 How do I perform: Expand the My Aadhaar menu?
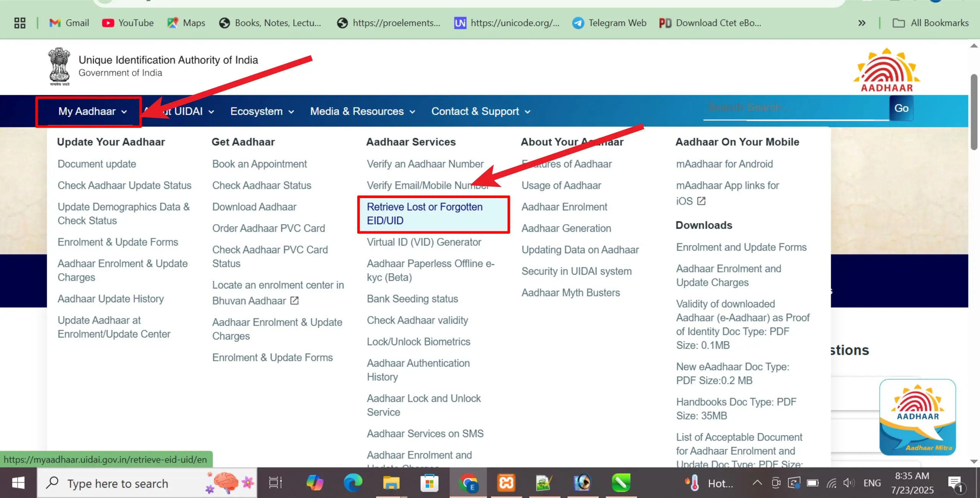coord(92,111)
